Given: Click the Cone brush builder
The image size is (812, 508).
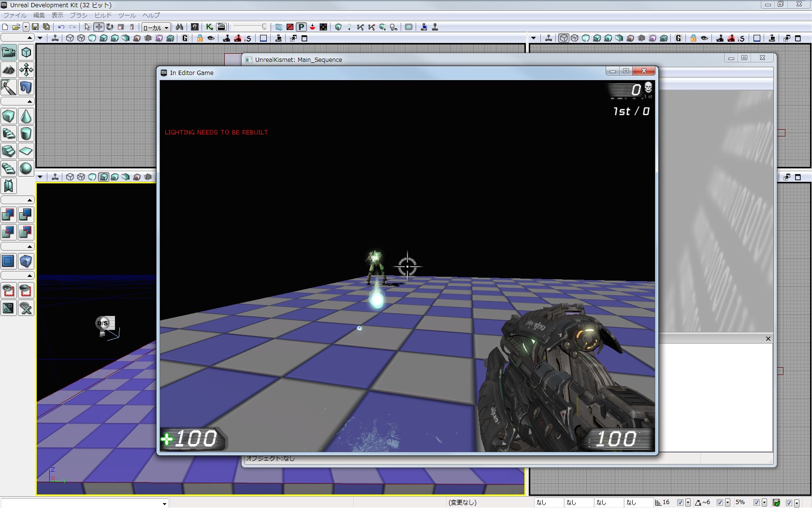Looking at the screenshot, I should coord(26,117).
